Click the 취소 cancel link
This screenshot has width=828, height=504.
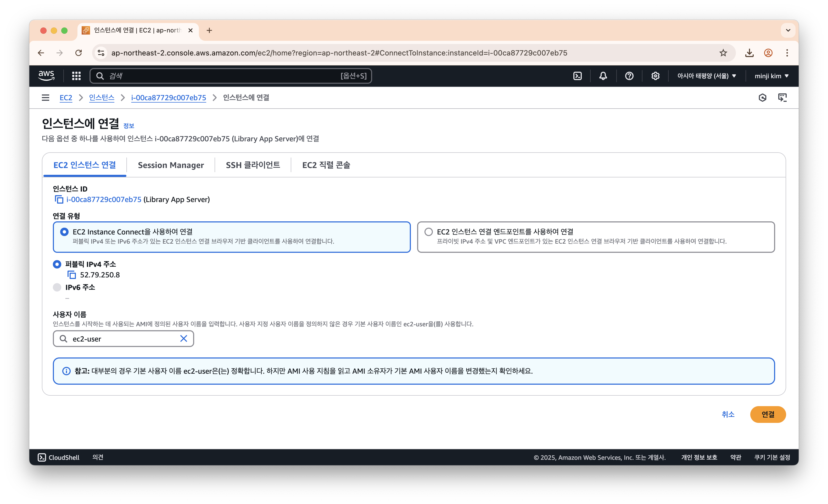pyautogui.click(x=728, y=414)
